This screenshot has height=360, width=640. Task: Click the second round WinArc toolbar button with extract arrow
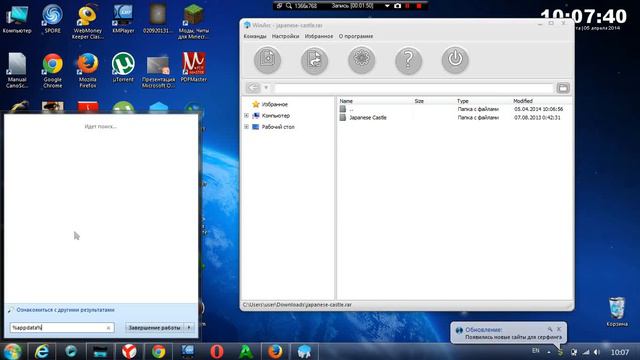314,60
